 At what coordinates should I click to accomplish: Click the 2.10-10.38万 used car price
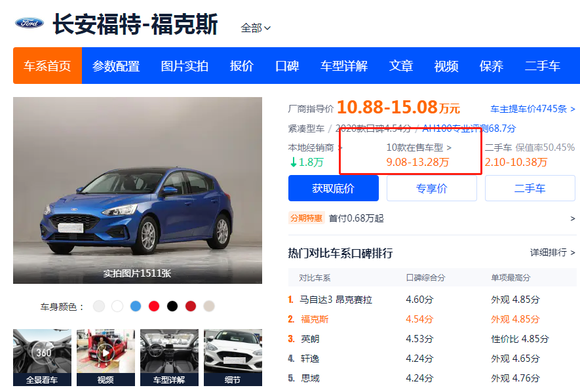[516, 162]
